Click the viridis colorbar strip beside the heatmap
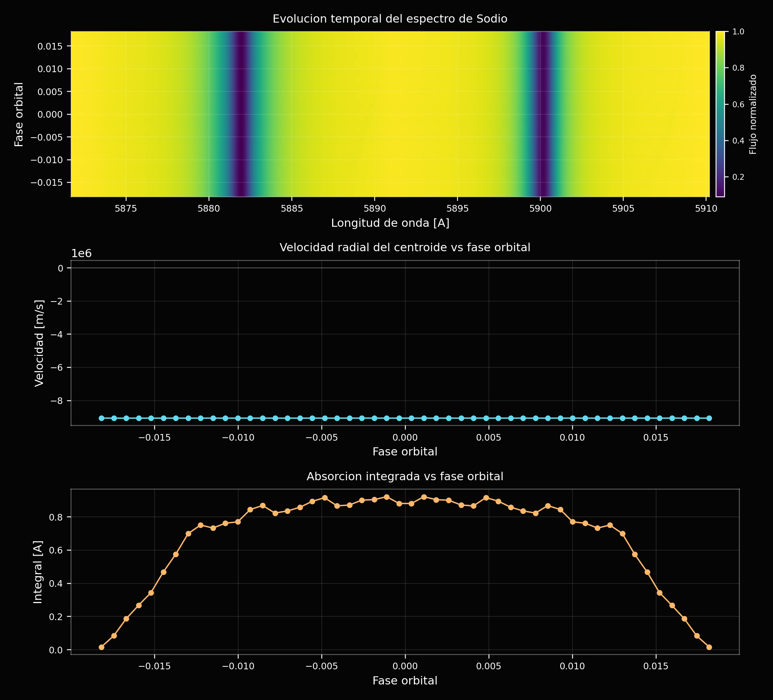This screenshot has width=773, height=700. 720,114
